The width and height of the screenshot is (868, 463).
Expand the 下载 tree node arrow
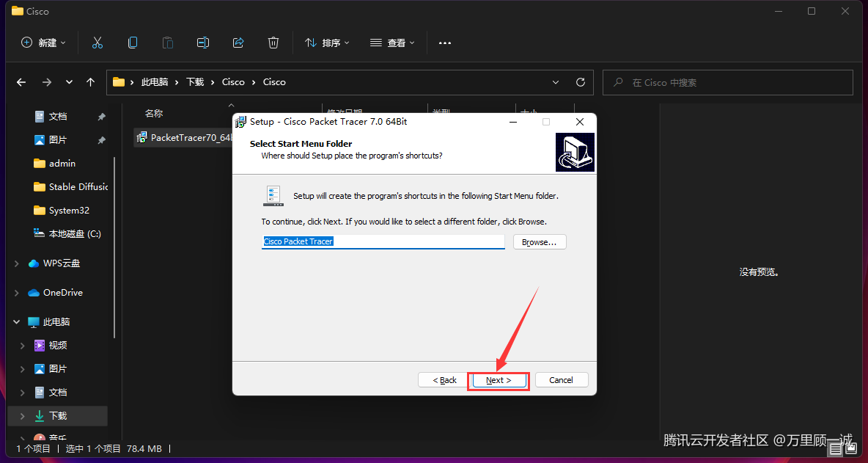tap(22, 415)
